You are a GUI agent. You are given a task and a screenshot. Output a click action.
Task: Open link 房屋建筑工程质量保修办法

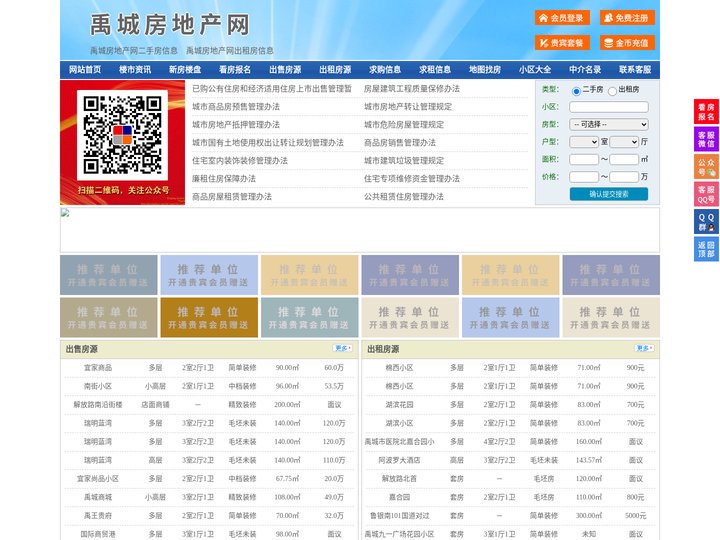tap(412, 89)
